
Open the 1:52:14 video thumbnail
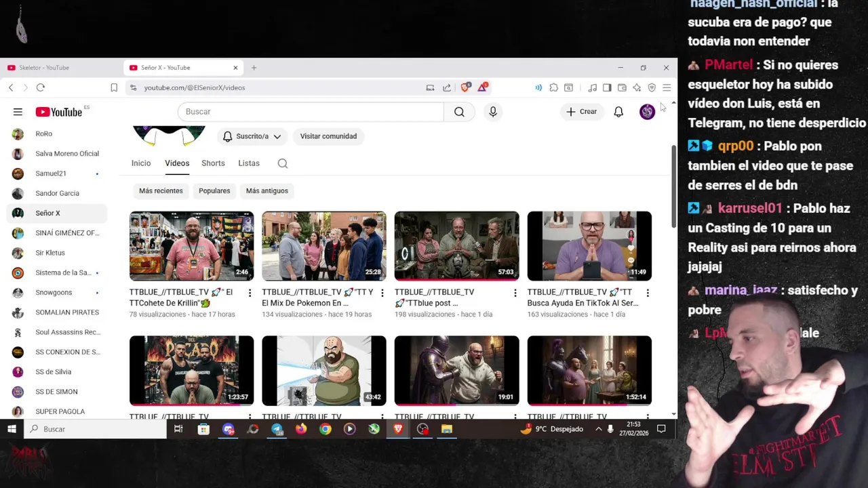589,371
